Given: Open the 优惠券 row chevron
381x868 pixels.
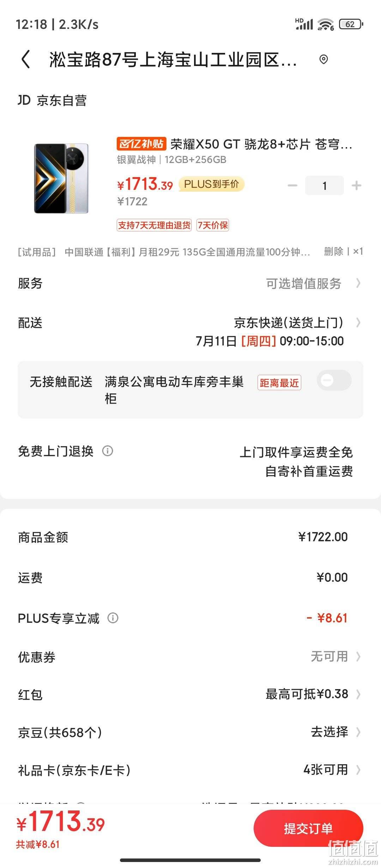Looking at the screenshot, I should (x=358, y=657).
